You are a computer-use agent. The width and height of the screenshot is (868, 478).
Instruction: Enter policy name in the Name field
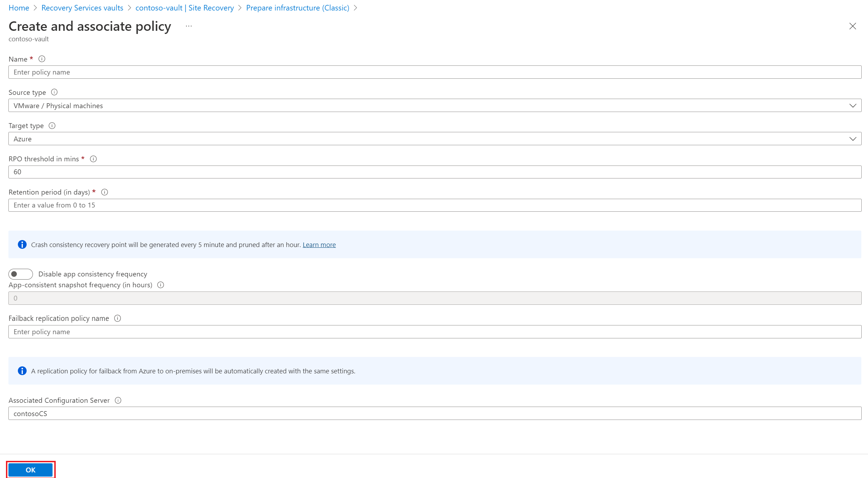pyautogui.click(x=434, y=72)
